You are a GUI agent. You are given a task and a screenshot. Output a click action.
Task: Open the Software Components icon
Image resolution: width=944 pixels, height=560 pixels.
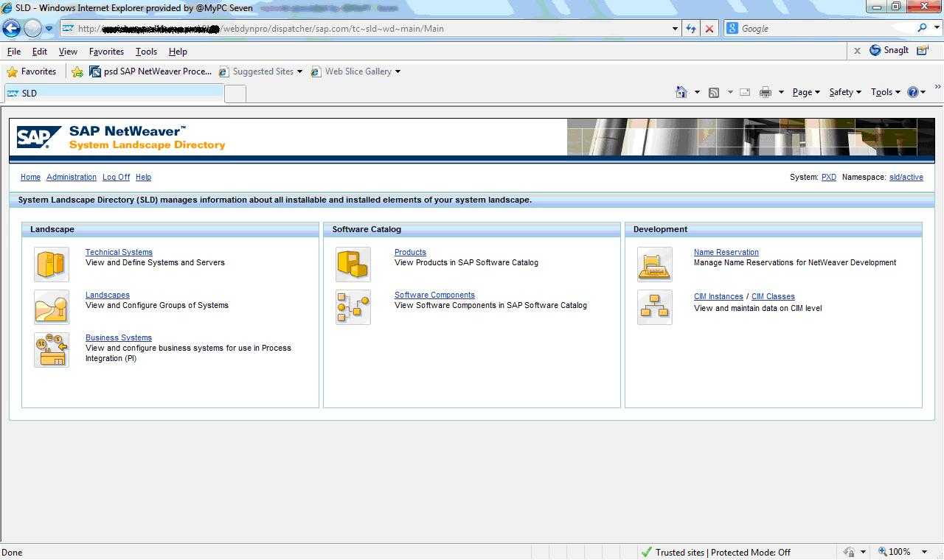353,307
